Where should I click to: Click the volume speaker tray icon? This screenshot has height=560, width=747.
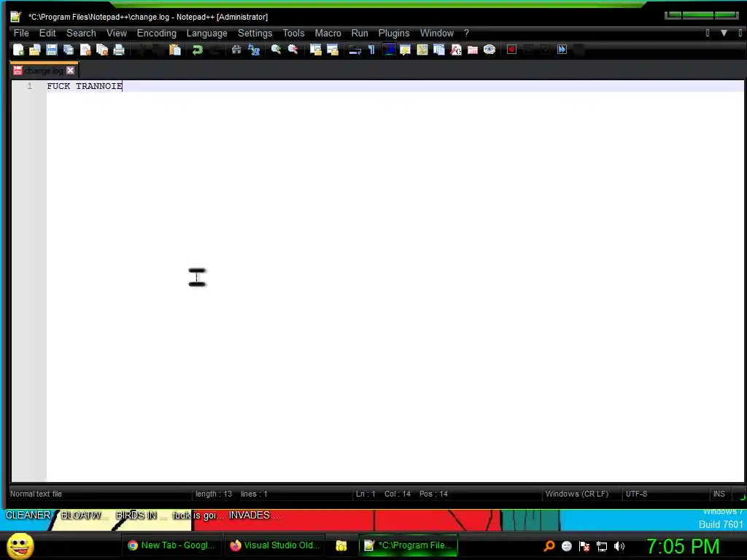[x=619, y=546]
